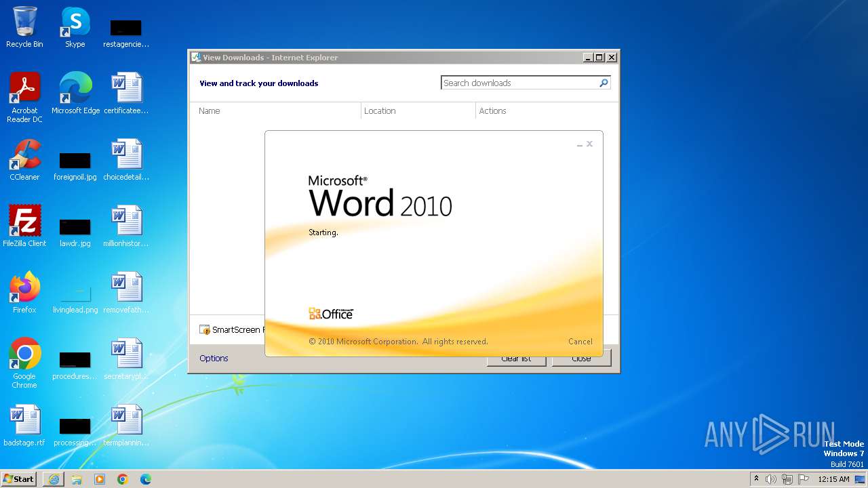Viewport: 868px width, 488px height.
Task: Open Edge from the taskbar
Action: point(146,479)
